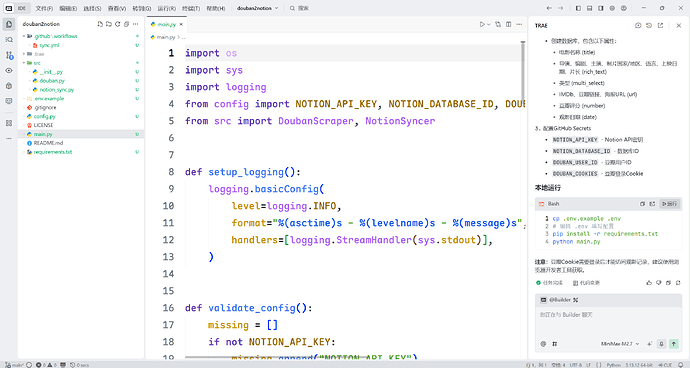Close the main.py tab
This screenshot has height=368, width=690.
click(181, 25)
